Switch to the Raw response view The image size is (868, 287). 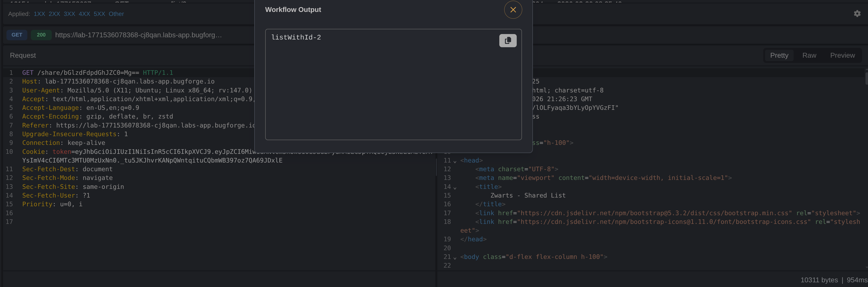[809, 55]
